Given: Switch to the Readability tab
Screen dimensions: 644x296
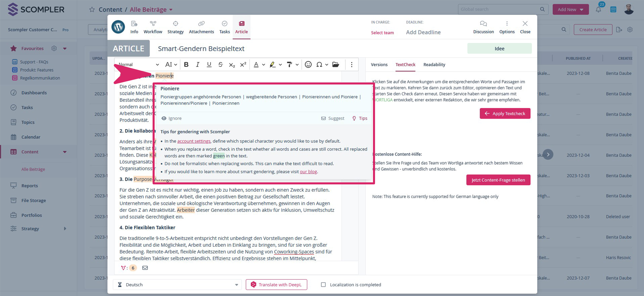Looking at the screenshot, I should click(434, 65).
